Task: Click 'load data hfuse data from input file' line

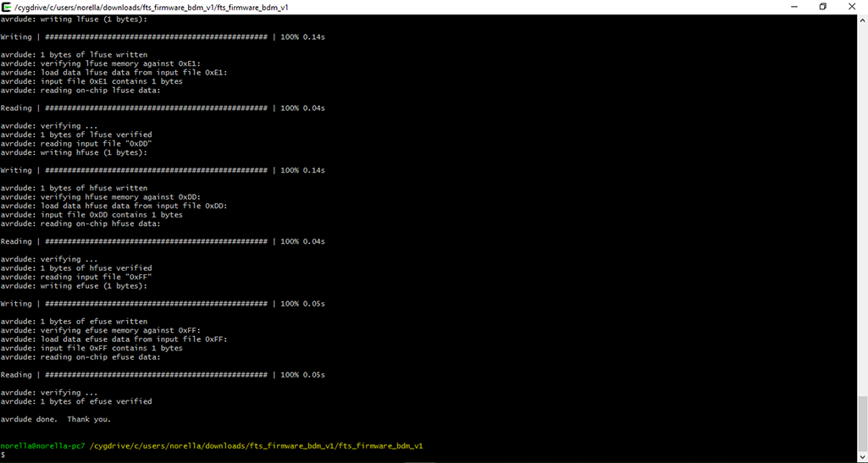Action: click(114, 206)
